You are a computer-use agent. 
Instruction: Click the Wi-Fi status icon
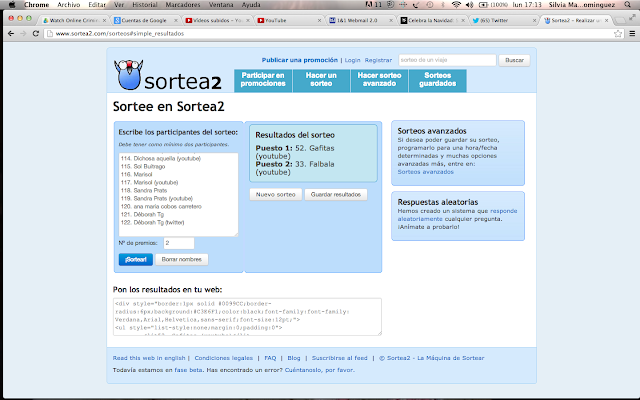pos(456,4)
